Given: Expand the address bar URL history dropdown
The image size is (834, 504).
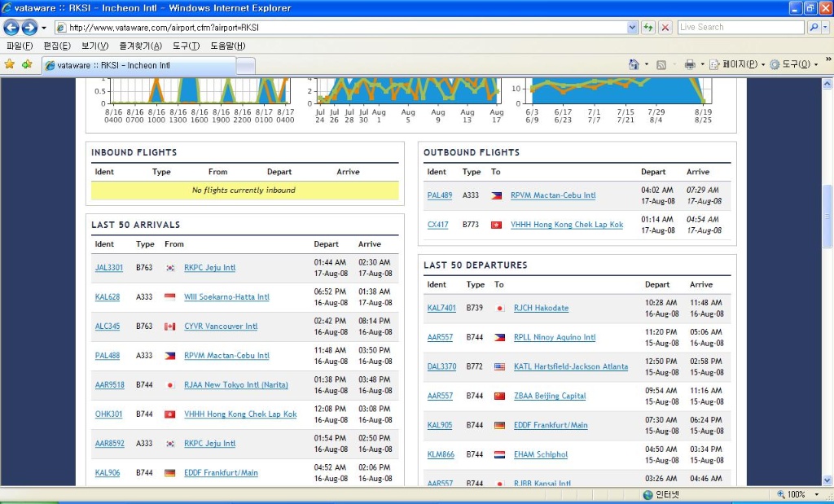Looking at the screenshot, I should [x=632, y=27].
